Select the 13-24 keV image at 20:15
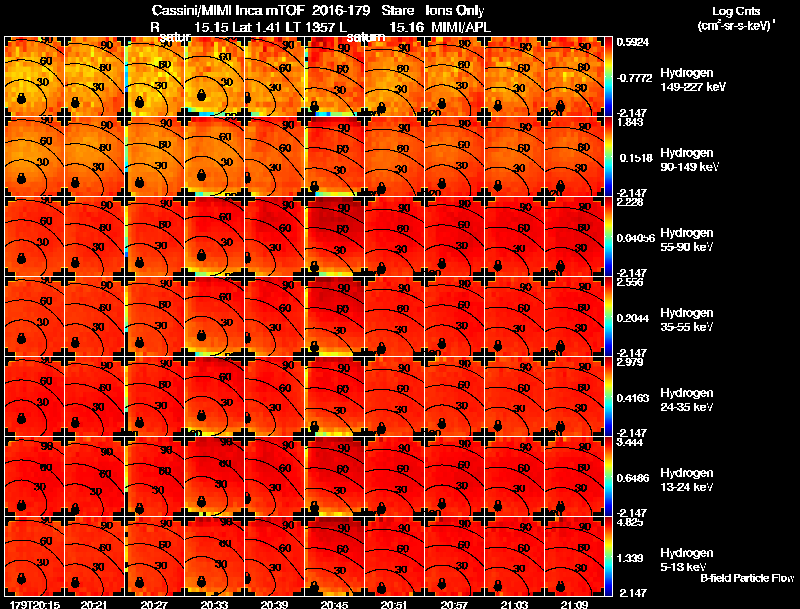This screenshot has width=800, height=609. coord(34,477)
